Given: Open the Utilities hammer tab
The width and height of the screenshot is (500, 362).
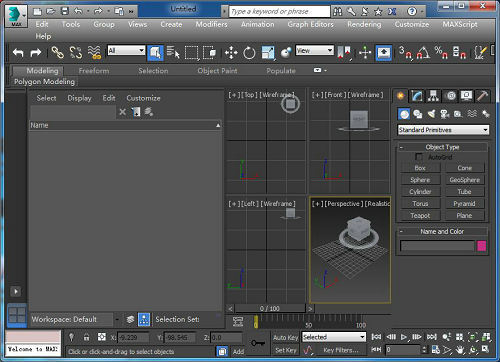Looking at the screenshot, I should pos(482,96).
